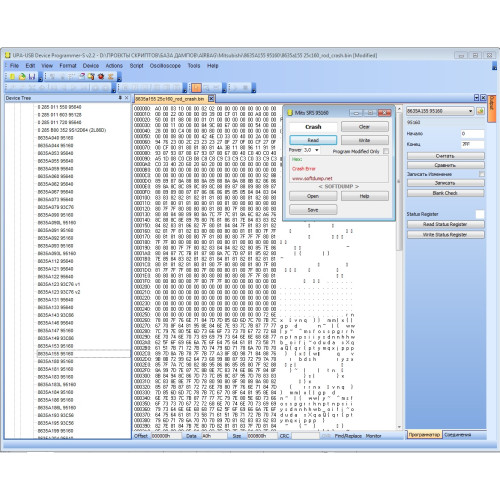Click the Save floppy disk toolbar icon
The height and width of the screenshot is (500, 500).
32,77
